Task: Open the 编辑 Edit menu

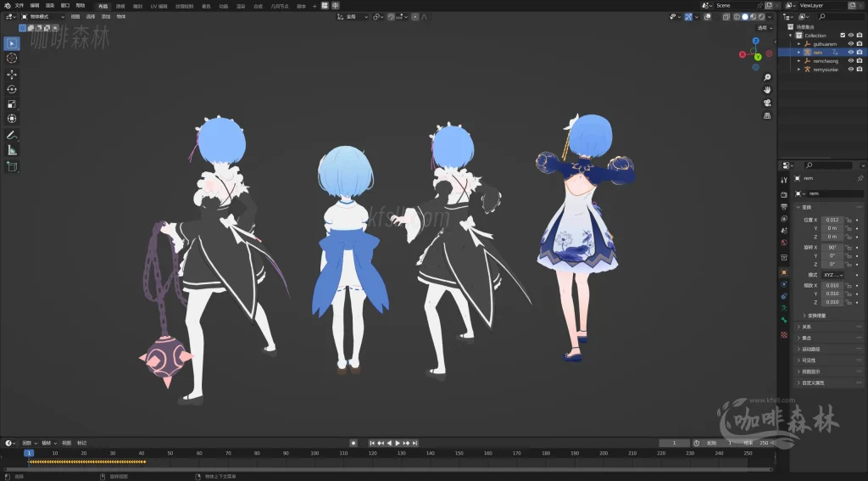Action: click(x=34, y=6)
